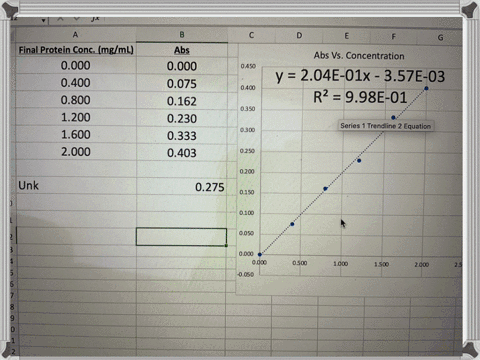Select the trendline equation y = 2.04E-01x - 3.57E-03
480x360 pixels.
point(360,76)
